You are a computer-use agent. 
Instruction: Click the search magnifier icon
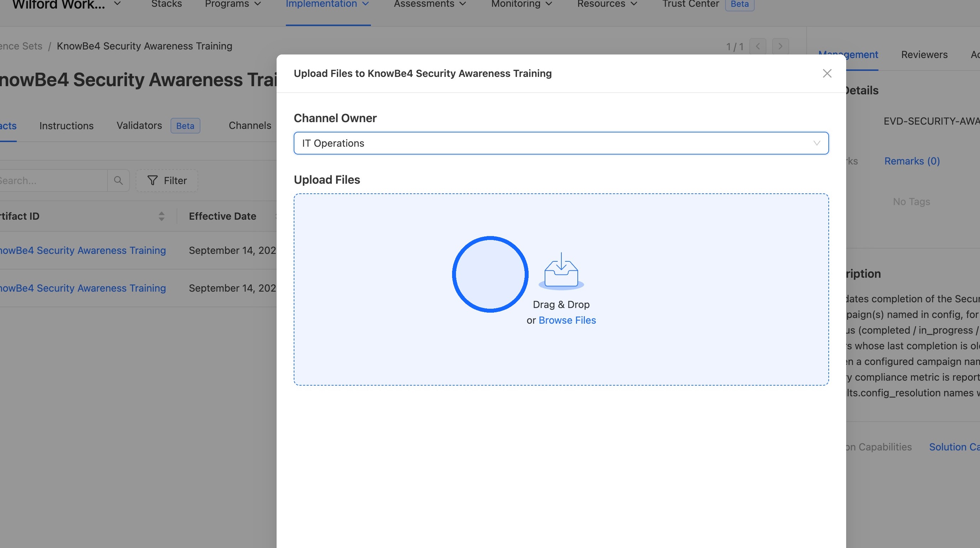tap(118, 181)
